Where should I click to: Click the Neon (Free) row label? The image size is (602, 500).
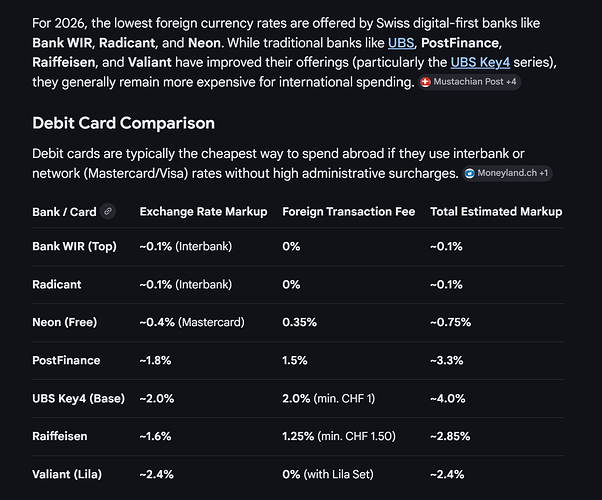tap(67, 322)
